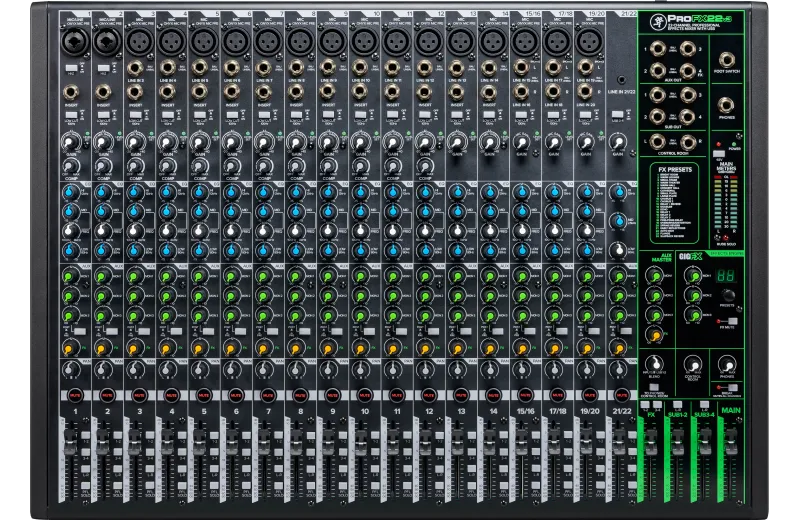Click the FX return fader
The image size is (800, 520).
pyautogui.click(x=651, y=442)
